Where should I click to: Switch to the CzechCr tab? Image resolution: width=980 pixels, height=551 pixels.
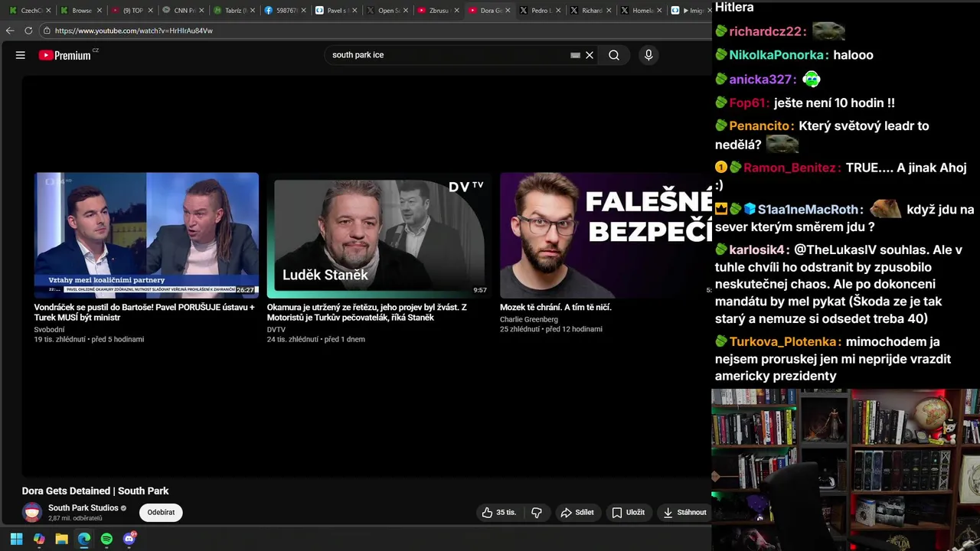(28, 11)
